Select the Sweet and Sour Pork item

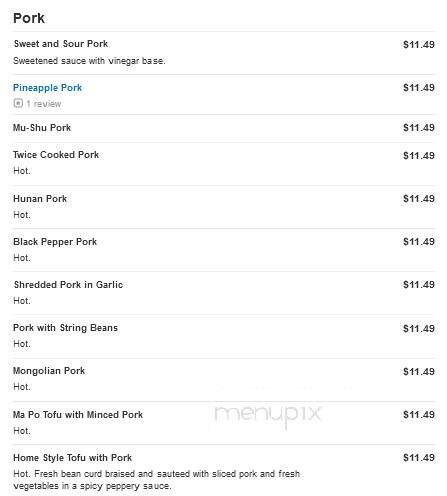pyautogui.click(x=61, y=44)
